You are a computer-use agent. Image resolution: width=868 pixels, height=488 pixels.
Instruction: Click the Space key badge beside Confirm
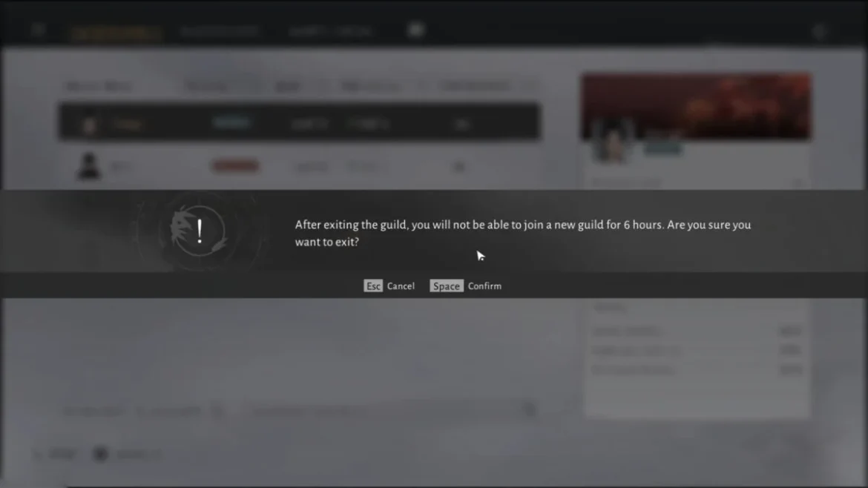pyautogui.click(x=446, y=286)
